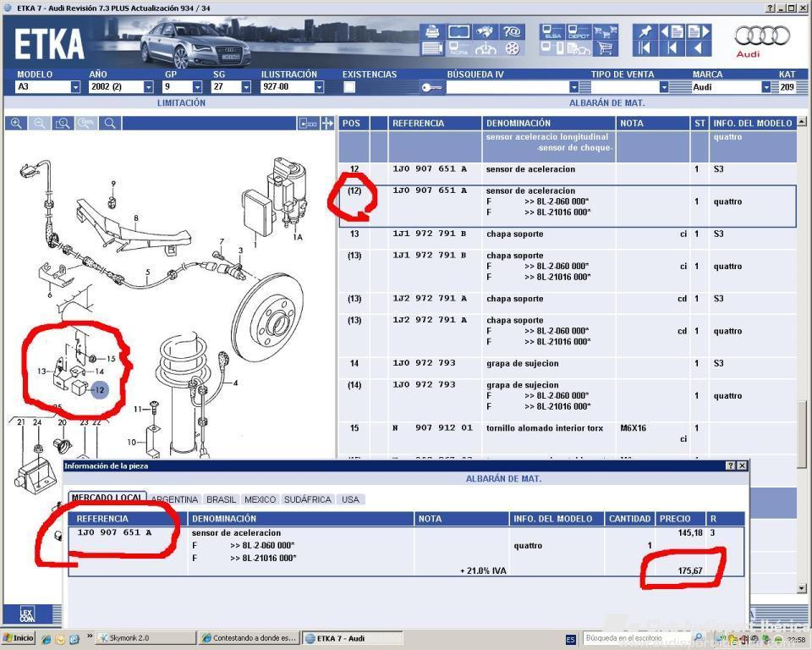Select part number 9 in the illustration
812x650 pixels.
point(113,184)
